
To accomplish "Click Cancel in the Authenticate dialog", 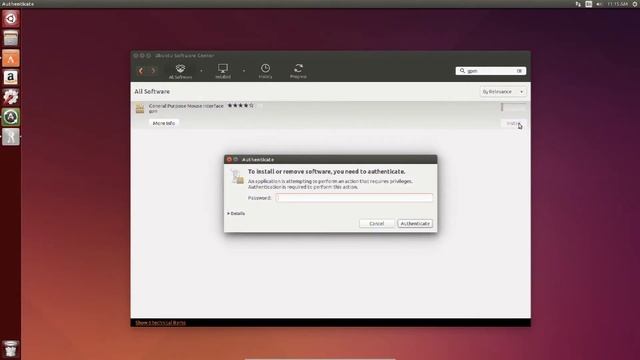I will coord(376,224).
